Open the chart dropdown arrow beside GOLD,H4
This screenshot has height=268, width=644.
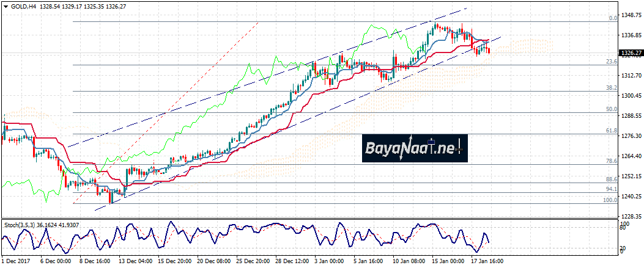(x=6, y=5)
